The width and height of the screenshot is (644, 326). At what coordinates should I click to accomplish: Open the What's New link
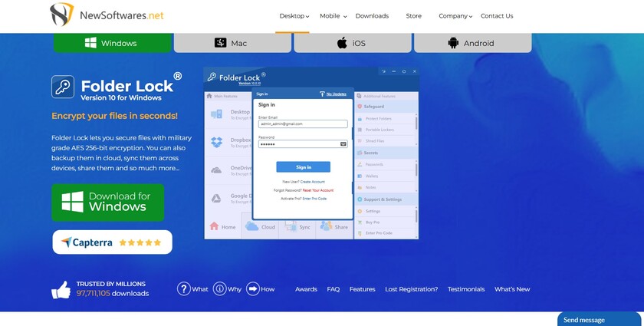[512, 289]
